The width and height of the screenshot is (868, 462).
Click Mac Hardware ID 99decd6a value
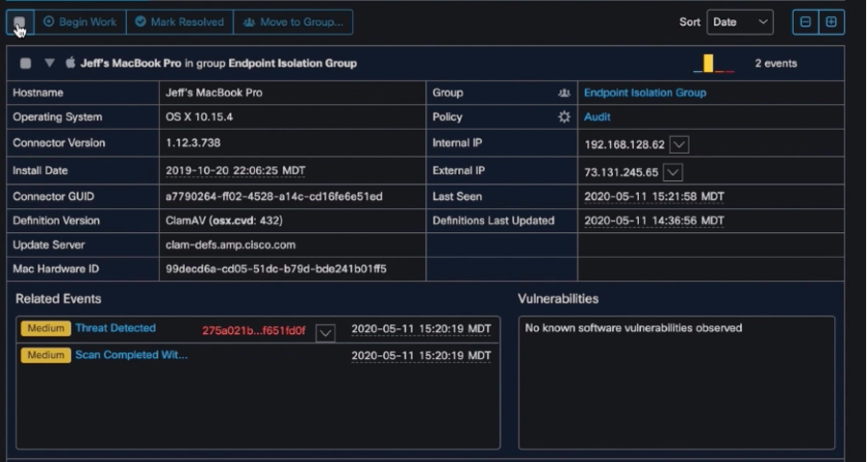tap(276, 269)
